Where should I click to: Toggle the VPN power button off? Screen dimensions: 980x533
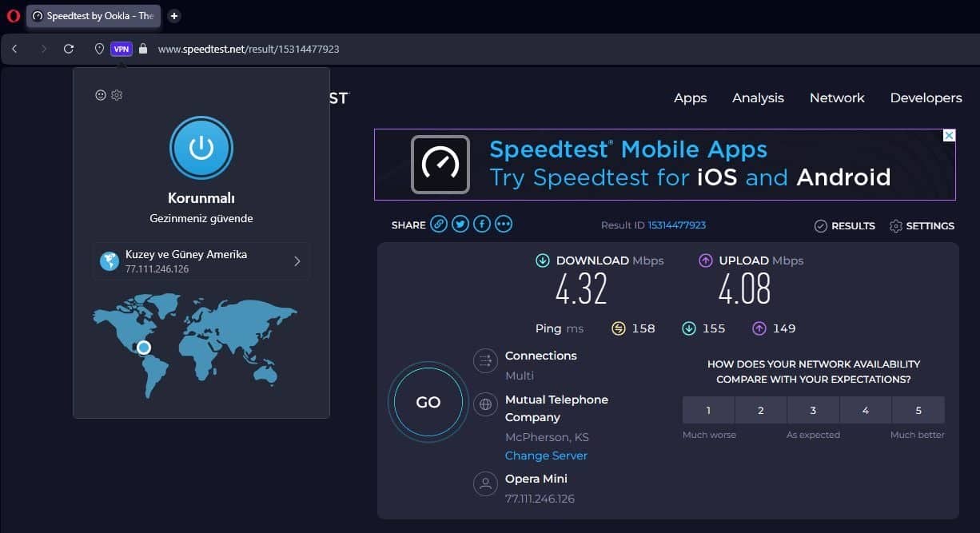point(201,148)
